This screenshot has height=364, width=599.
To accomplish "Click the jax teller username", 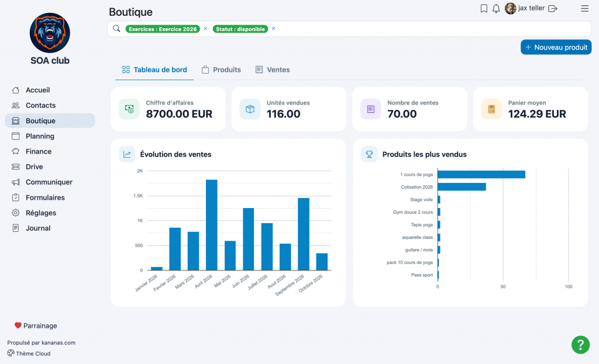I will coord(531,8).
